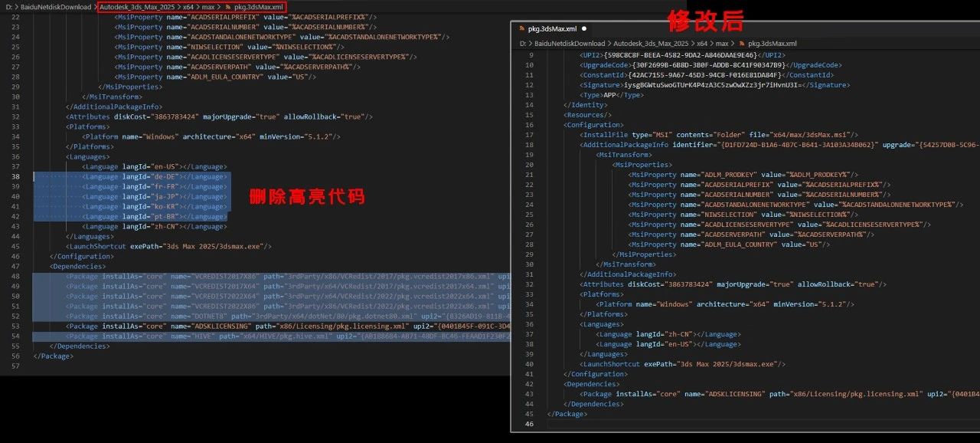Click the pt-BR Language line in the left editor

click(x=154, y=216)
